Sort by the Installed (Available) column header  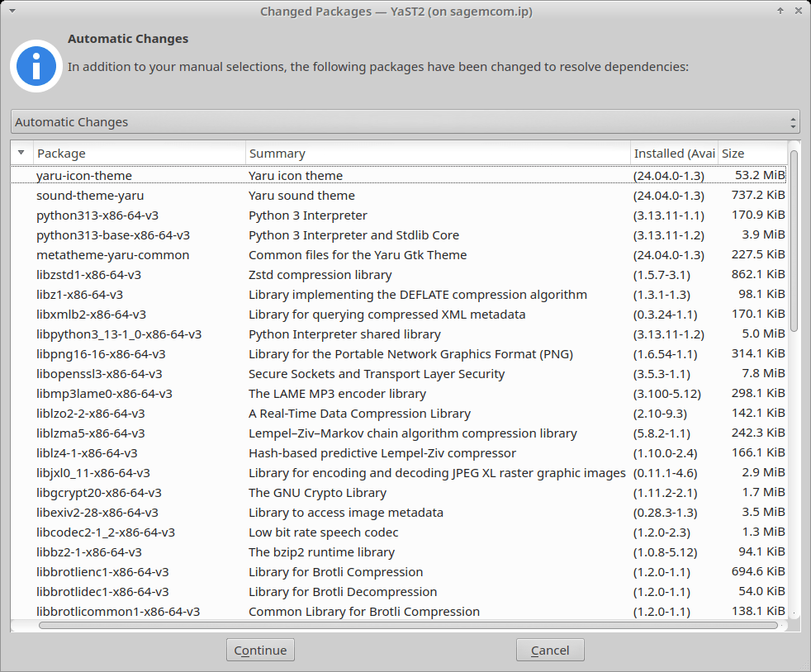[x=673, y=154]
